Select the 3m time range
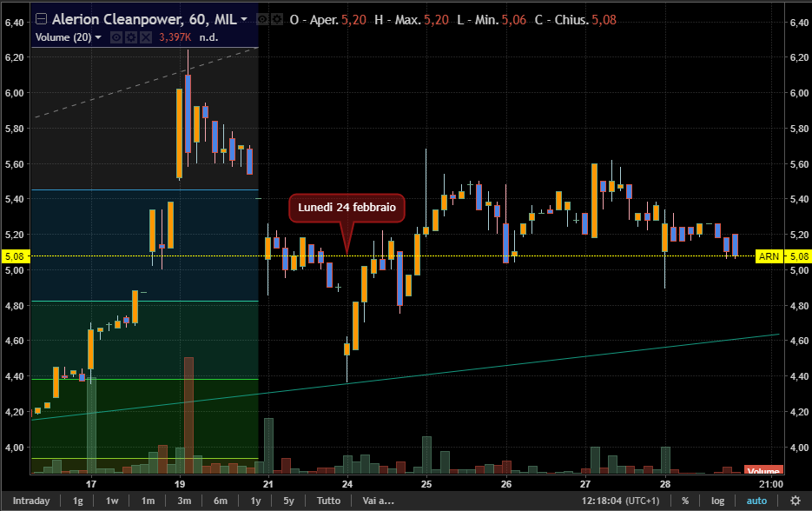 tap(184, 501)
